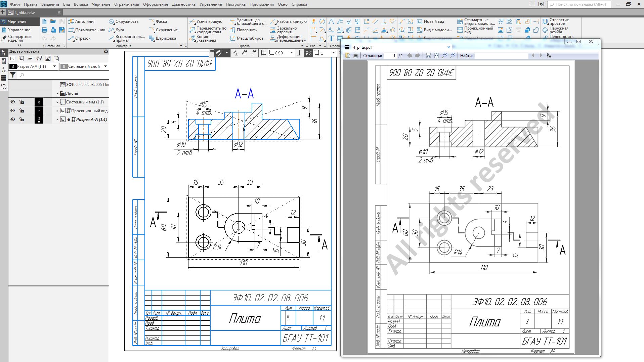Image resolution: width=644 pixels, height=362 pixels.
Task: Choose the Отрезок line tool
Action: pos(79,38)
